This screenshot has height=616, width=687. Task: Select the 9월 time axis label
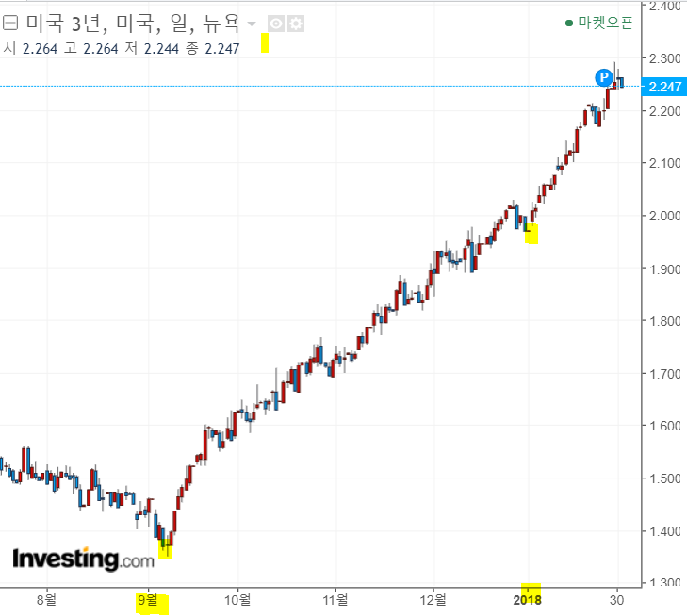147,599
